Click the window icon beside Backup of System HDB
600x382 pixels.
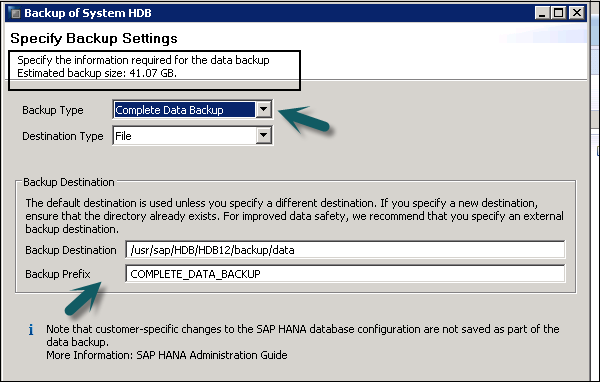[x=15, y=13]
